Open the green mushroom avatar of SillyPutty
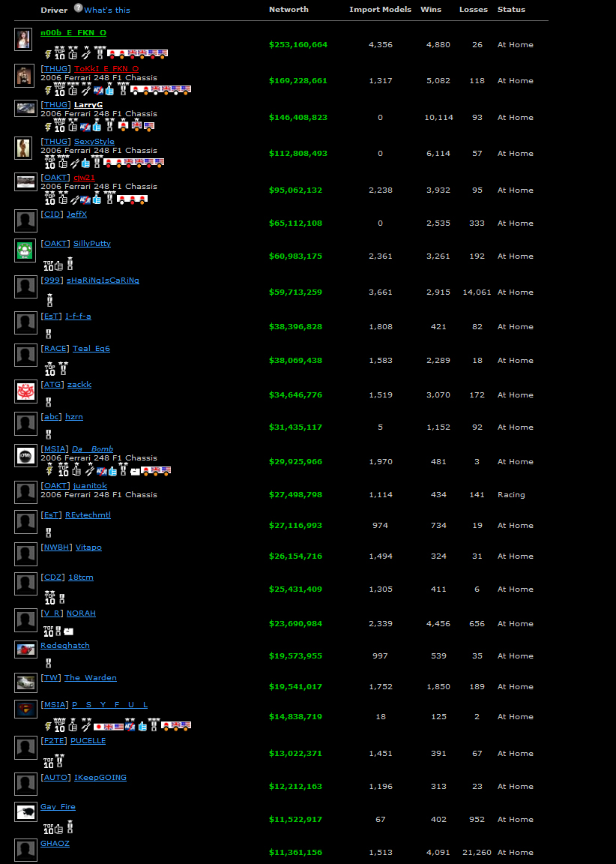 [x=25, y=250]
